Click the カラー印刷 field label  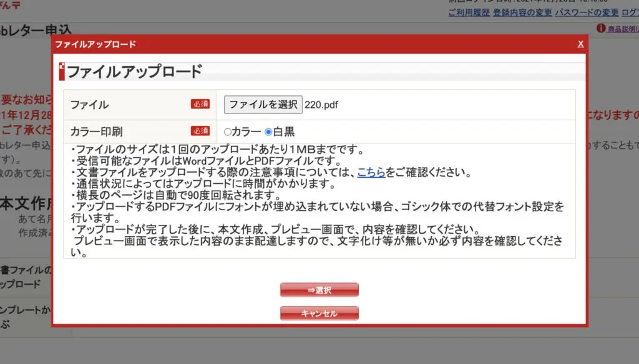click(97, 132)
